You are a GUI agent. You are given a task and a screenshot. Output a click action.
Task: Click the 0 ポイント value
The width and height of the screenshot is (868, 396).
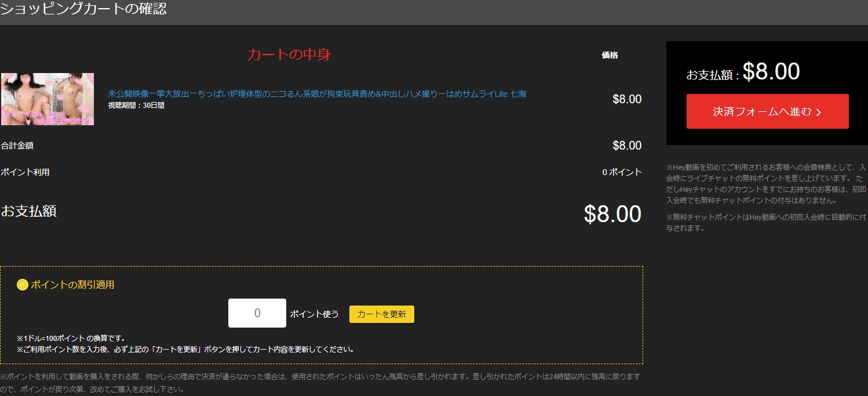[x=622, y=172]
